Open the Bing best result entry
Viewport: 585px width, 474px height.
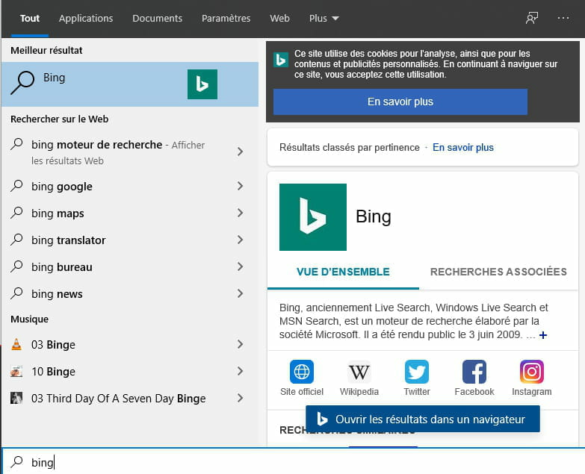130,84
